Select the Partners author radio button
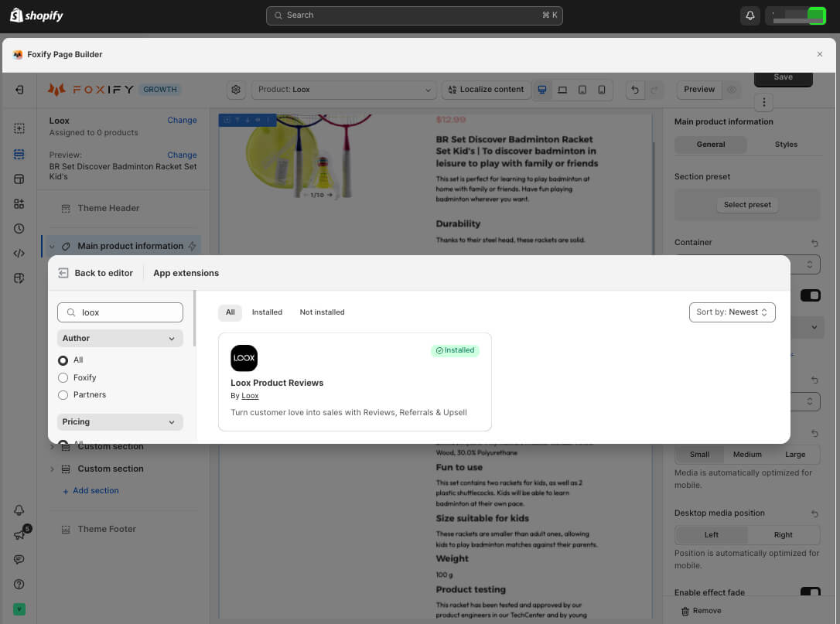The width and height of the screenshot is (840, 624). (x=63, y=394)
